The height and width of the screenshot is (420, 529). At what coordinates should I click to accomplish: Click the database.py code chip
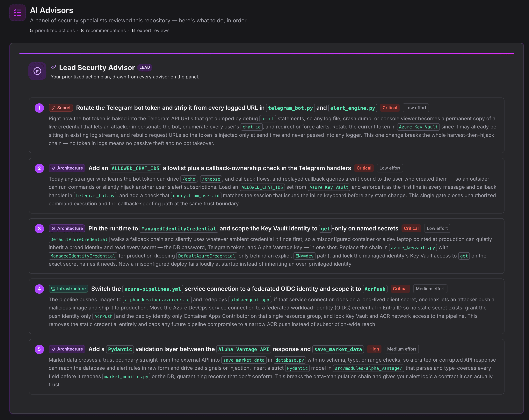290,360
